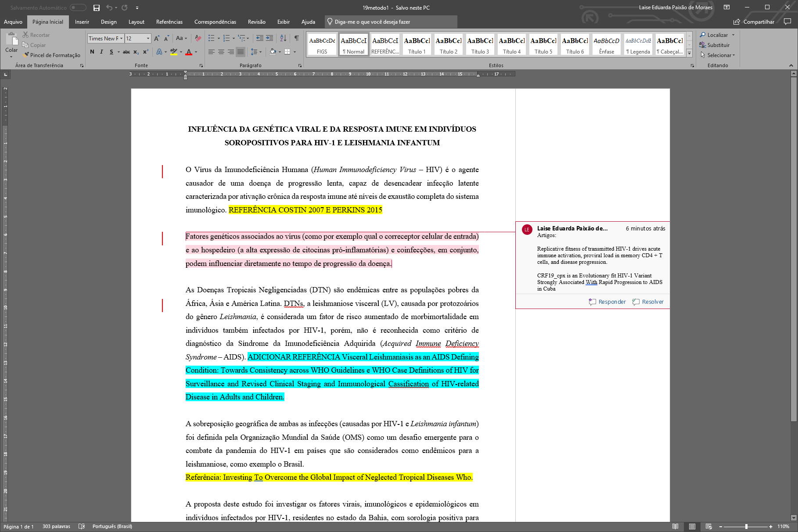Switch to the Revisão tab

tap(257, 22)
